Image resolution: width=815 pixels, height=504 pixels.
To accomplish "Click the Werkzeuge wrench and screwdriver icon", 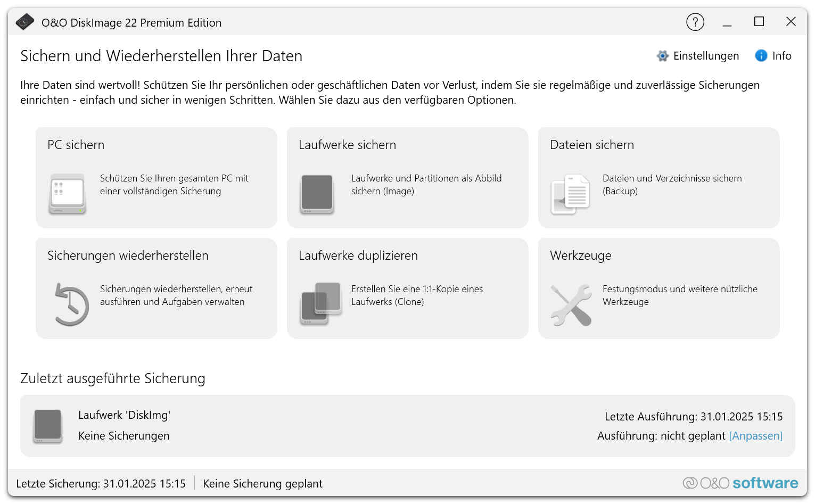I will pyautogui.click(x=571, y=304).
